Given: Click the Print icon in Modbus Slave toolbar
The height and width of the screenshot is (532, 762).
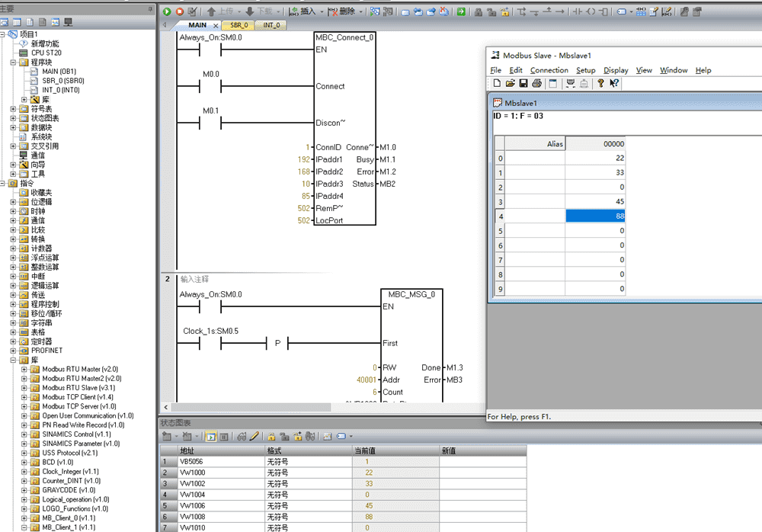Looking at the screenshot, I should (536, 84).
